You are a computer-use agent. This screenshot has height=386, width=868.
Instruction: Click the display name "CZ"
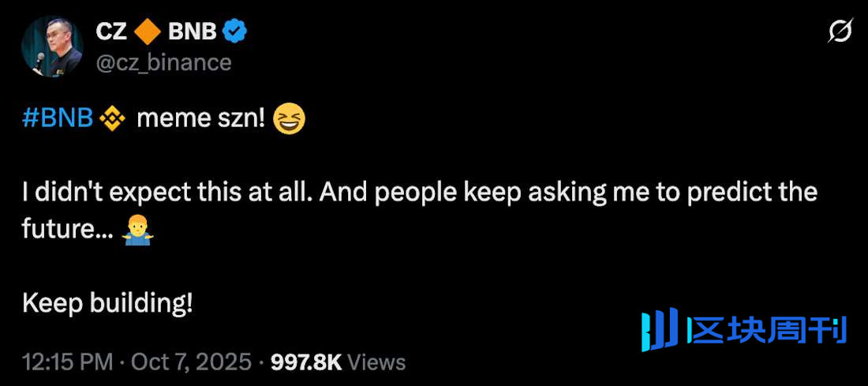click(x=112, y=32)
